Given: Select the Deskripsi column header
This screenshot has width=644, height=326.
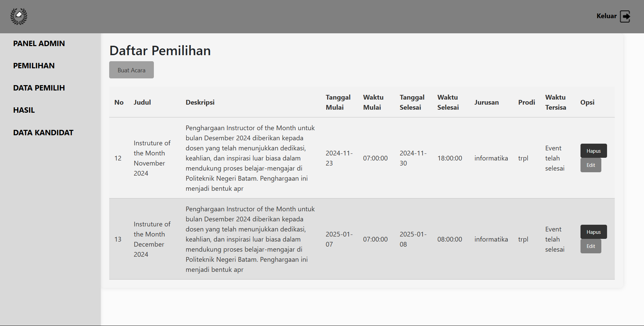Looking at the screenshot, I should click(200, 102).
